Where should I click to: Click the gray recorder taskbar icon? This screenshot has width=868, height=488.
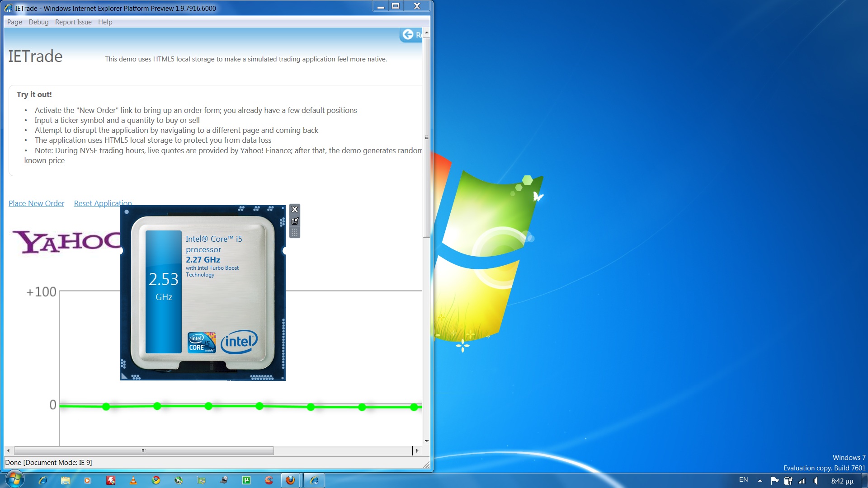(x=224, y=480)
